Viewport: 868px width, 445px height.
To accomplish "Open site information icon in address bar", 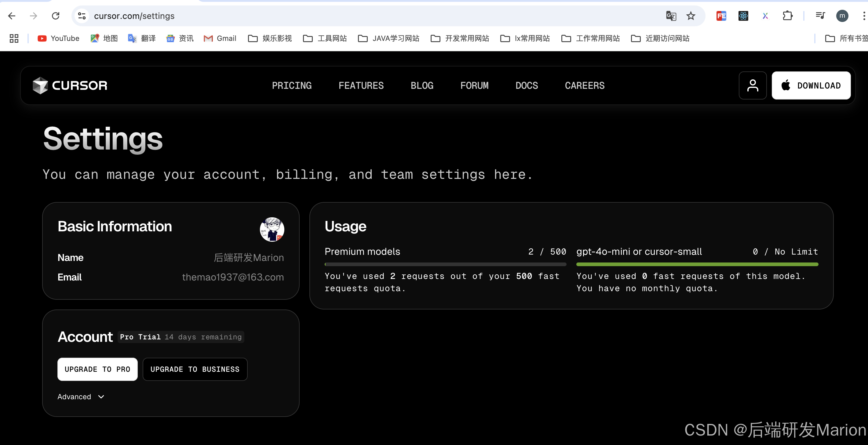I will (x=82, y=16).
